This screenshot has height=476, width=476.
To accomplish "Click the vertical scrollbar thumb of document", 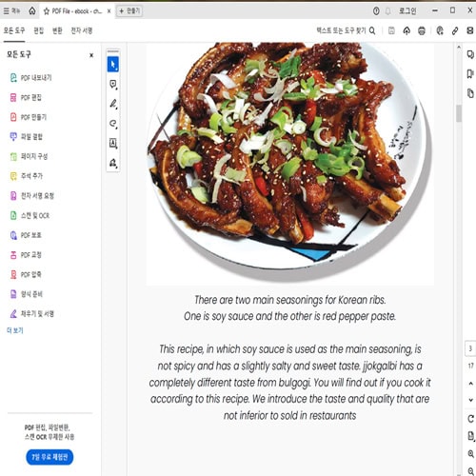I will pyautogui.click(x=459, y=113).
